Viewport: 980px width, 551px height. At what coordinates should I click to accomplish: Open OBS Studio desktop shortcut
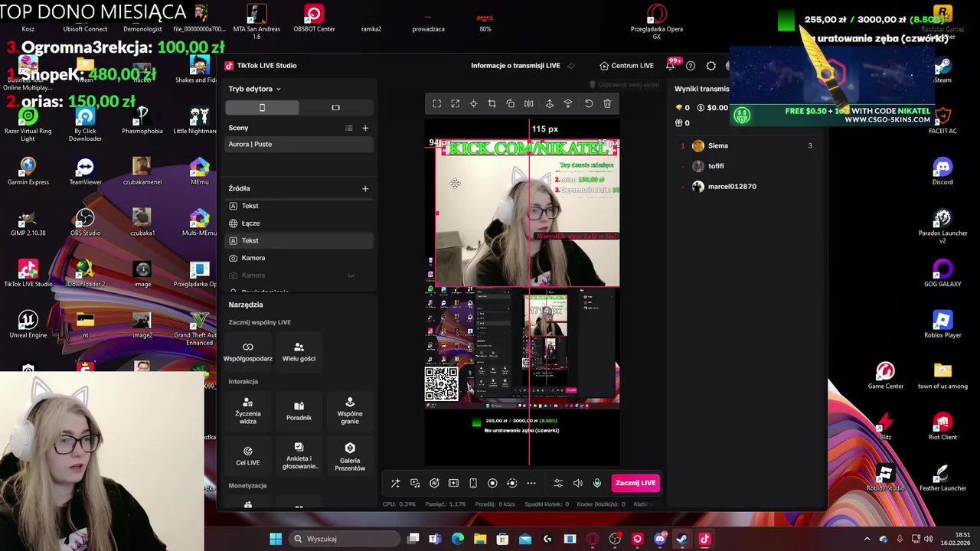pos(85,222)
